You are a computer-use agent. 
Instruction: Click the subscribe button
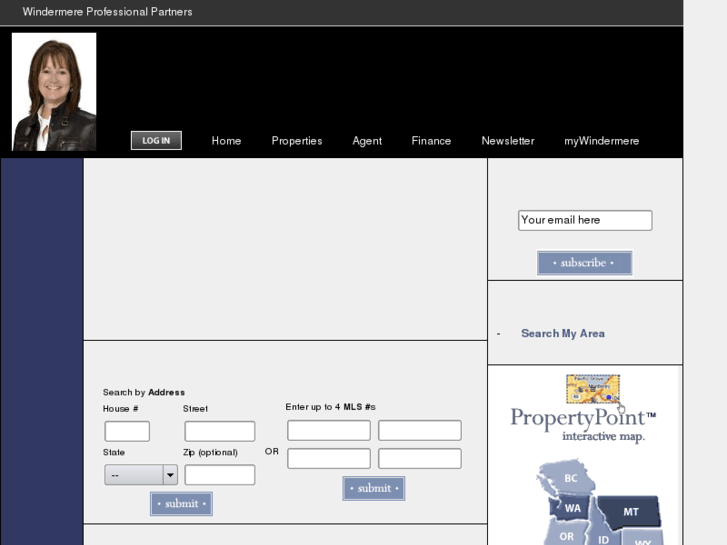(585, 263)
